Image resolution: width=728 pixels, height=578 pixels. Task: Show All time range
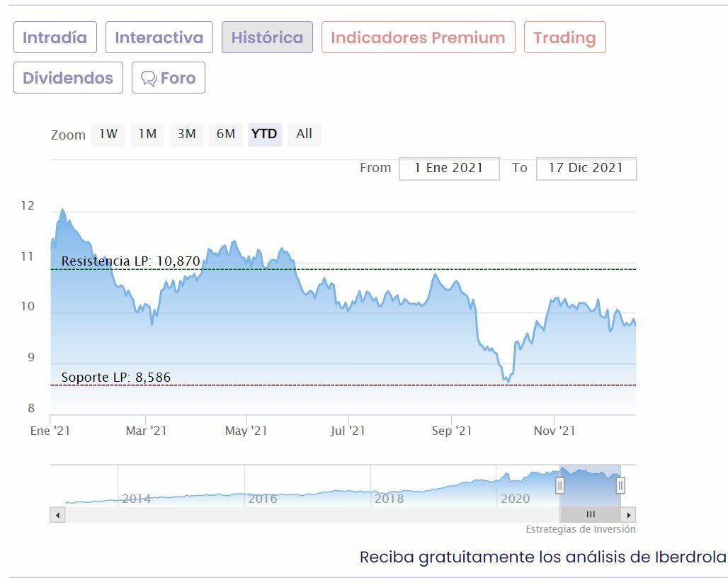(305, 134)
